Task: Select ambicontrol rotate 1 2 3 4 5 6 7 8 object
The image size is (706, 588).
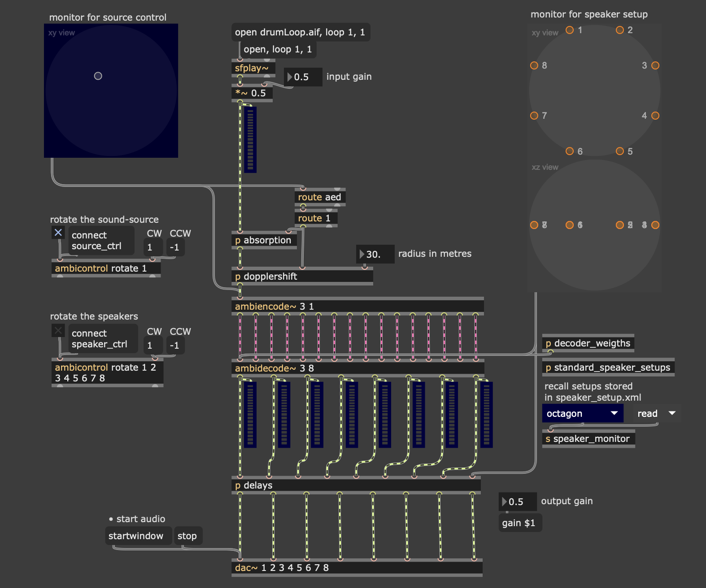Action: [x=108, y=372]
